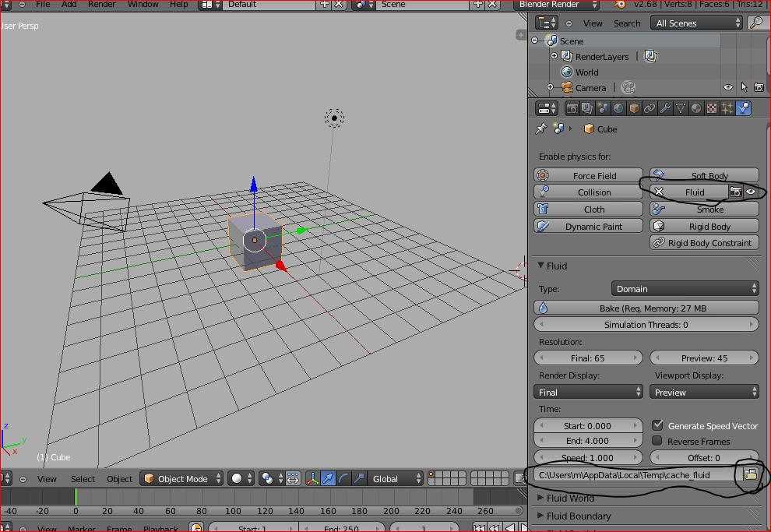771x532 pixels.
Task: Click the Object Constraints chain-link tab
Action: 650,108
